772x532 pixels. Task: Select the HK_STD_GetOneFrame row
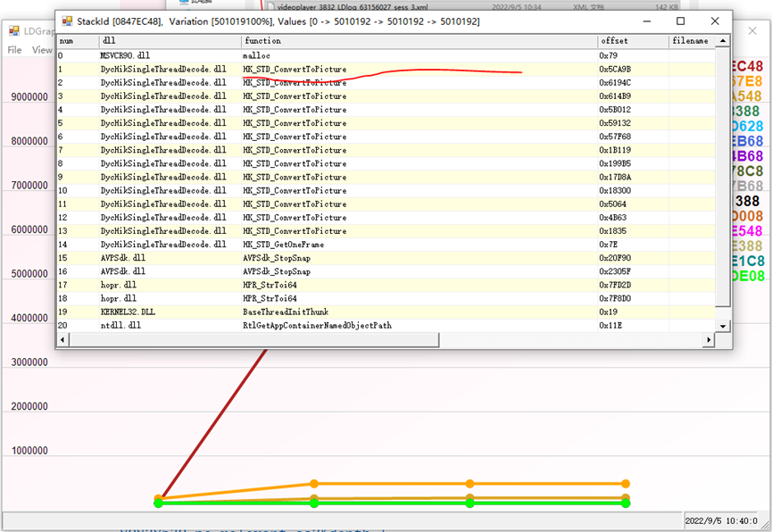[x=386, y=245]
